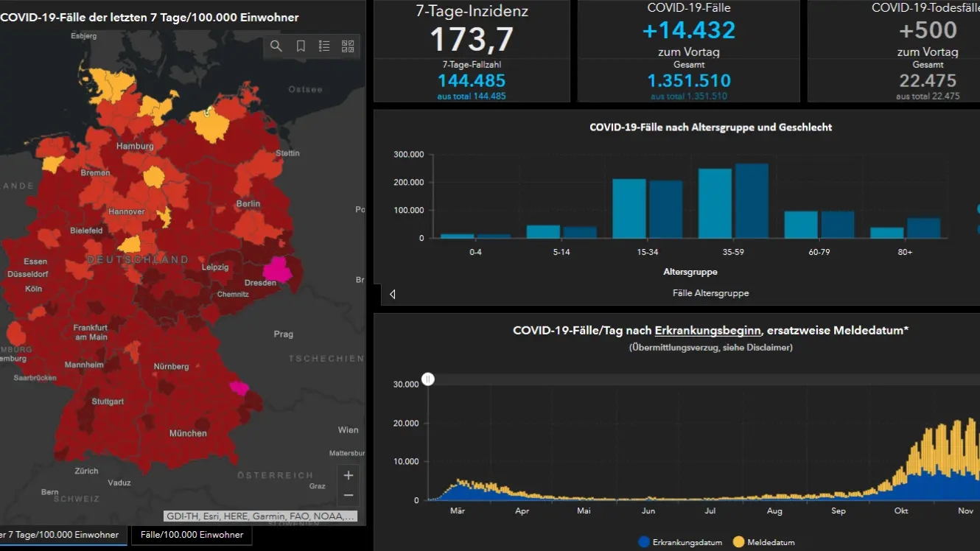Click the COVID-19-Fälle +14.432 indicator
980x551 pixels.
(x=688, y=30)
